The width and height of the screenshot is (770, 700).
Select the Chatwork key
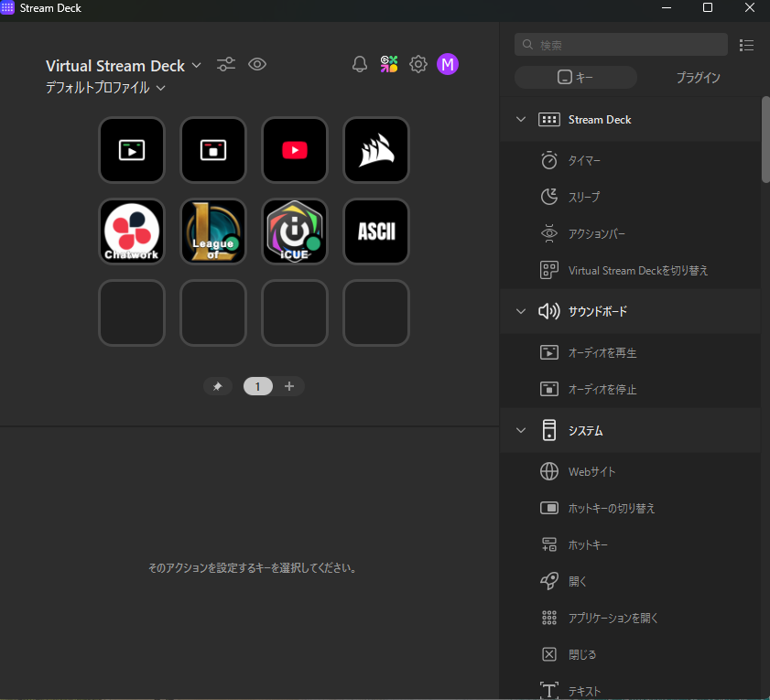pos(132,232)
